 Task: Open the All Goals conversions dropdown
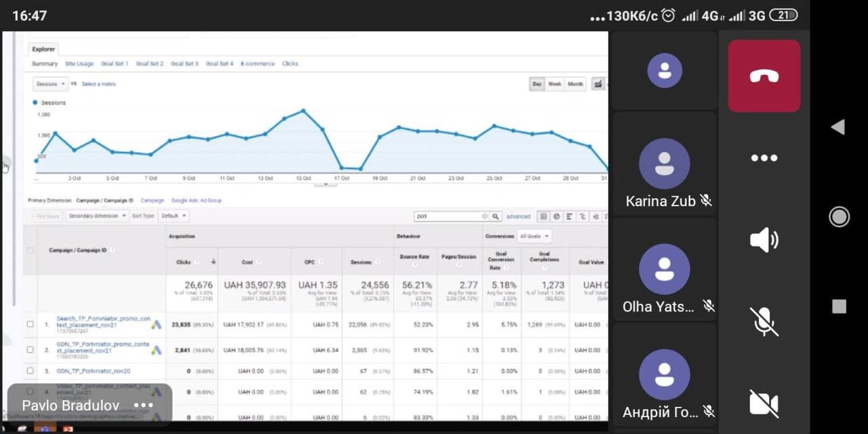534,237
